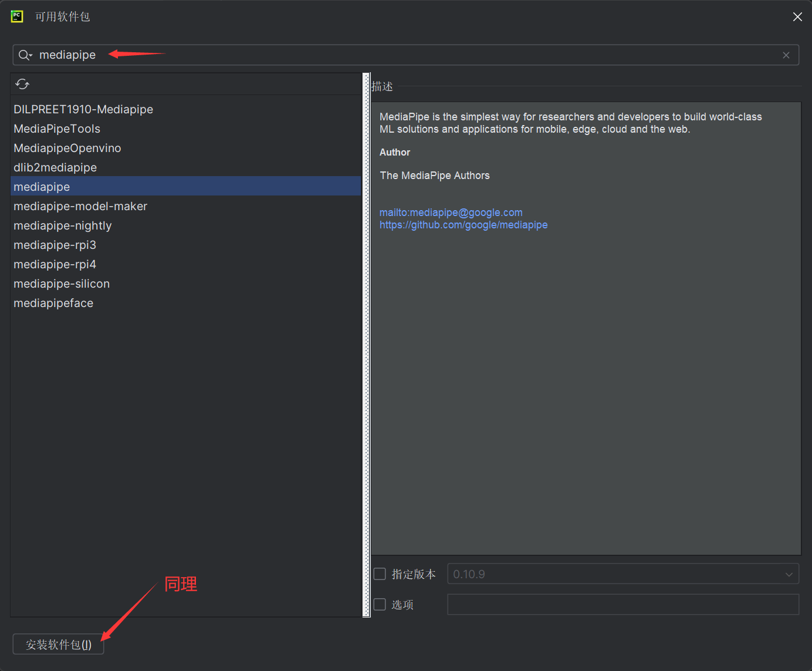The height and width of the screenshot is (671, 812).
Task: Click the mailto mediapipe@google.com link
Action: click(451, 213)
